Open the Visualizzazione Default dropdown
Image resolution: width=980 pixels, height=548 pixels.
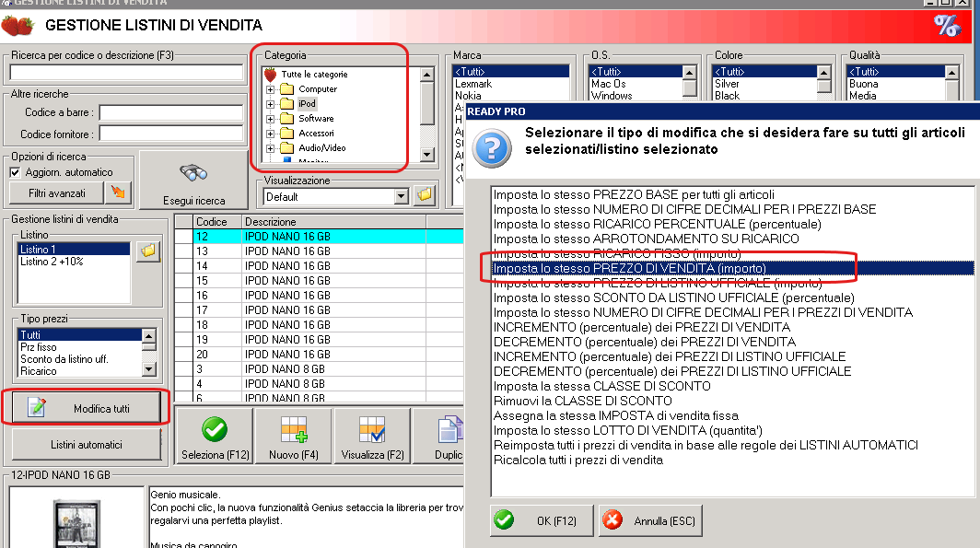tap(402, 197)
